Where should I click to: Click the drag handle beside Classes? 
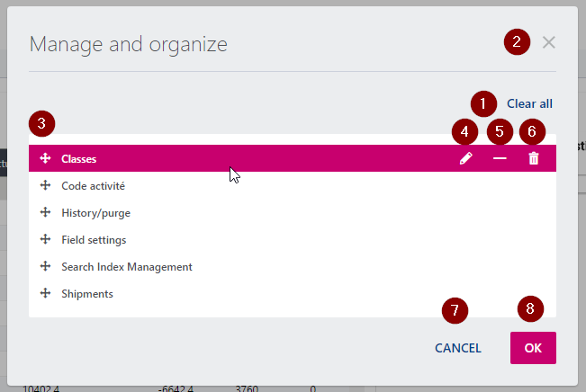pyautogui.click(x=45, y=158)
